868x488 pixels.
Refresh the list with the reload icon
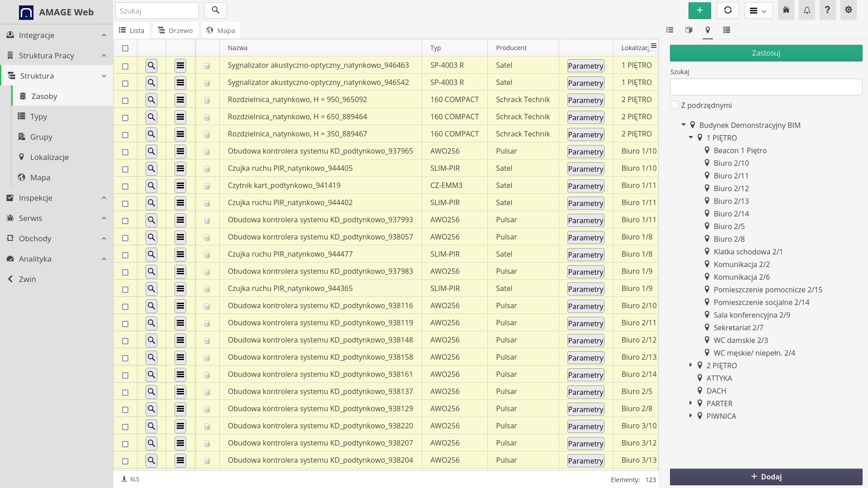[x=728, y=10]
